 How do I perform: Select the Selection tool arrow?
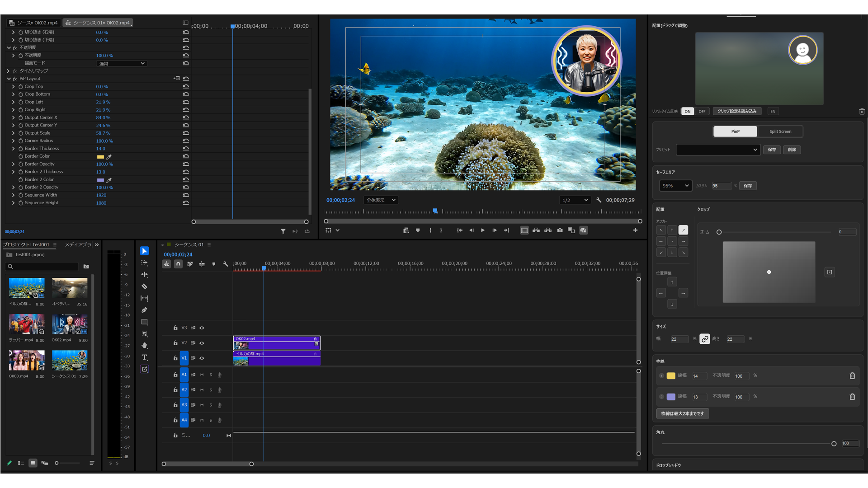click(144, 251)
